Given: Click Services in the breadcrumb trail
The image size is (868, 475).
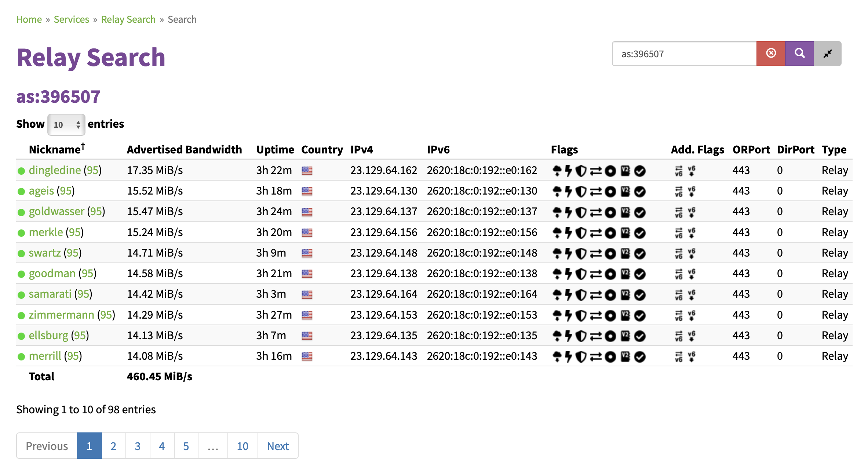Looking at the screenshot, I should (x=71, y=19).
